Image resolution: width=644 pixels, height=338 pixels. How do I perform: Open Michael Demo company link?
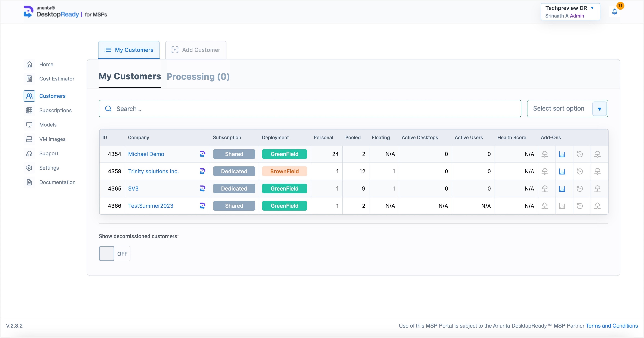146,154
